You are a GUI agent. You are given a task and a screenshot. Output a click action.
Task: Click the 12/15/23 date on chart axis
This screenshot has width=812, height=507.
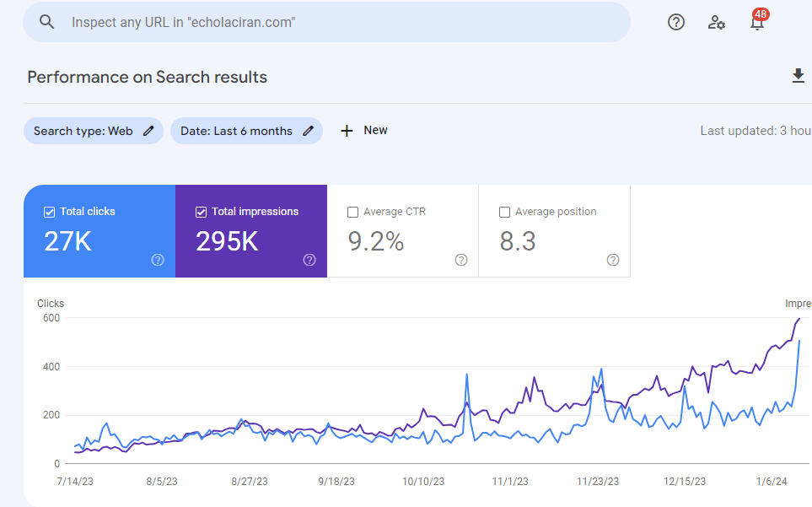(685, 482)
